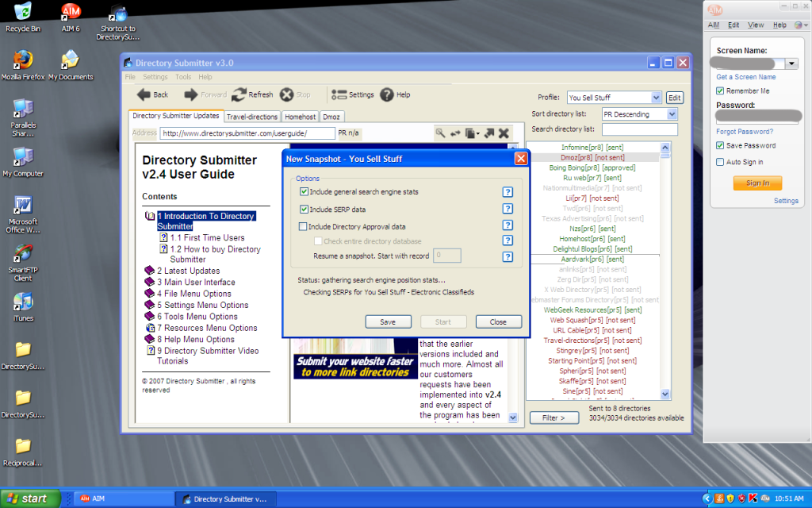Click Save in New Snapshot dialog
812x508 pixels.
point(388,322)
